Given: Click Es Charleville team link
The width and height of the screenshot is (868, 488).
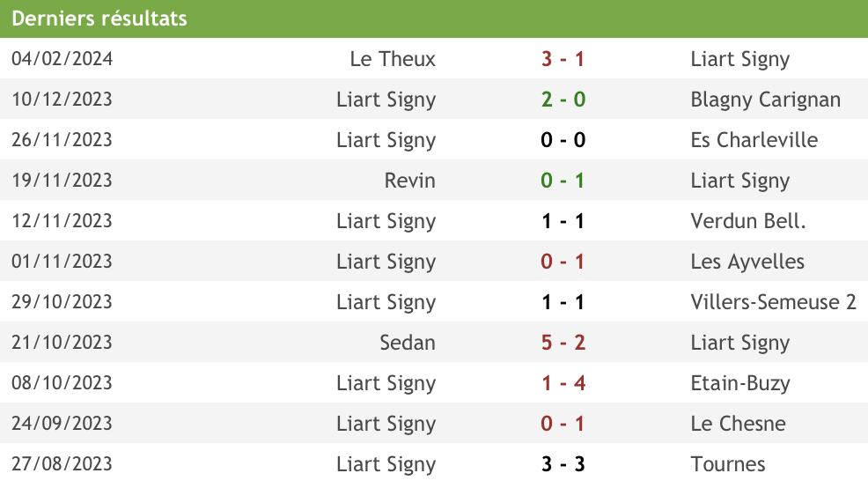Looking at the screenshot, I should click(754, 139).
